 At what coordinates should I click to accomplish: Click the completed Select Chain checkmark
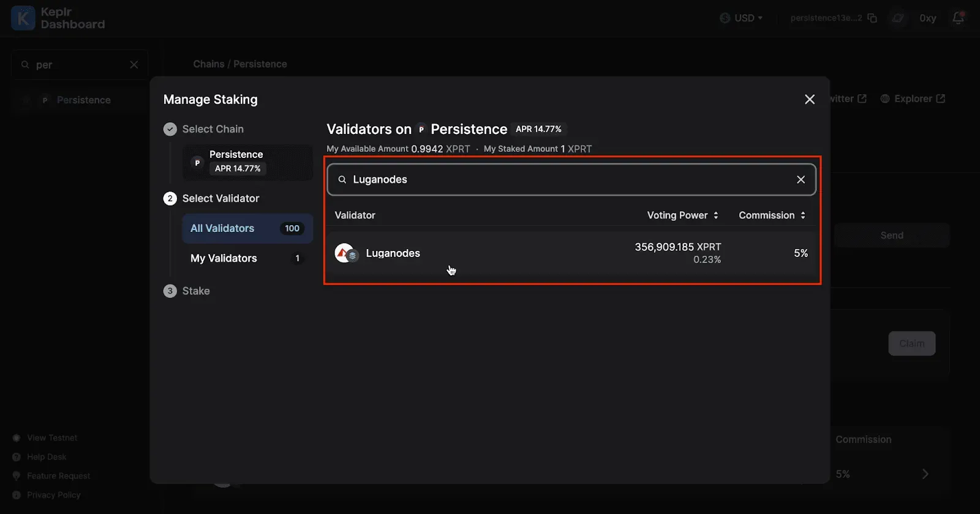pos(170,129)
